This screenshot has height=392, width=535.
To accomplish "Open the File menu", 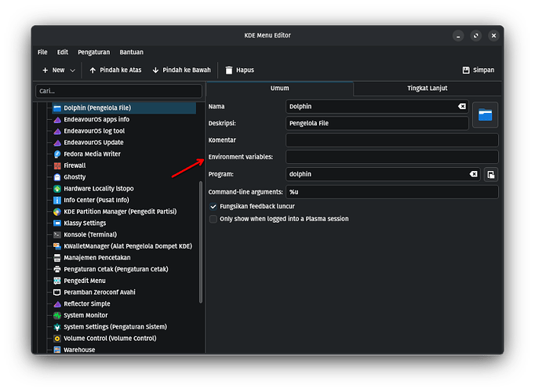I will click(42, 53).
